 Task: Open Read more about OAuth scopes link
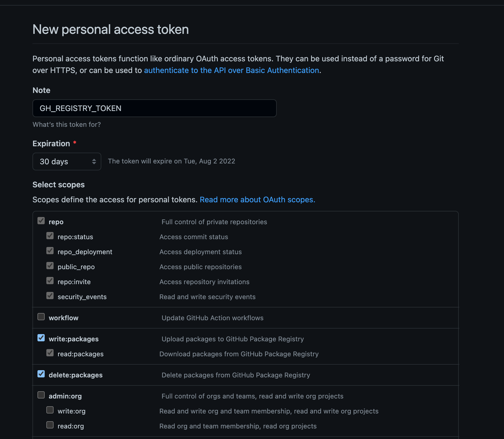(x=257, y=200)
